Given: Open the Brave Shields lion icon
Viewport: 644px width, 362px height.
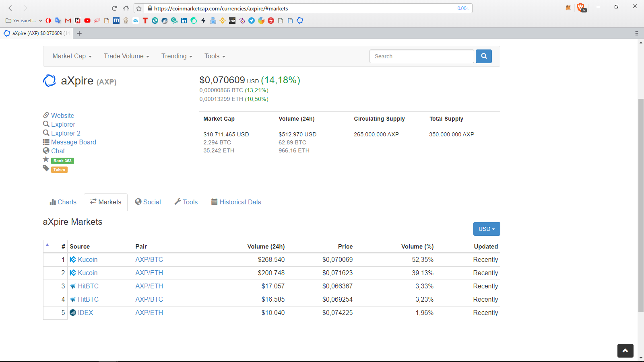Looking at the screenshot, I should pos(580,7).
